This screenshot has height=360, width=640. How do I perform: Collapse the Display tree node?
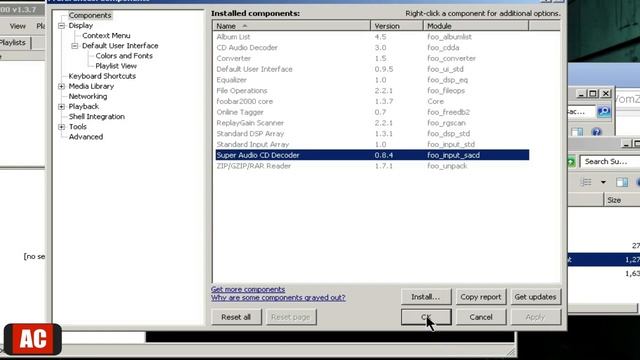point(61,26)
